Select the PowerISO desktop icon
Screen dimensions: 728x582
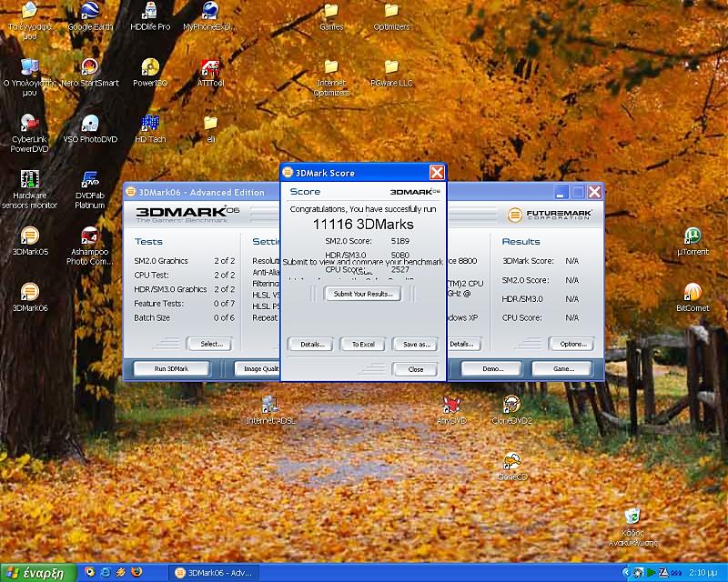tap(150, 73)
